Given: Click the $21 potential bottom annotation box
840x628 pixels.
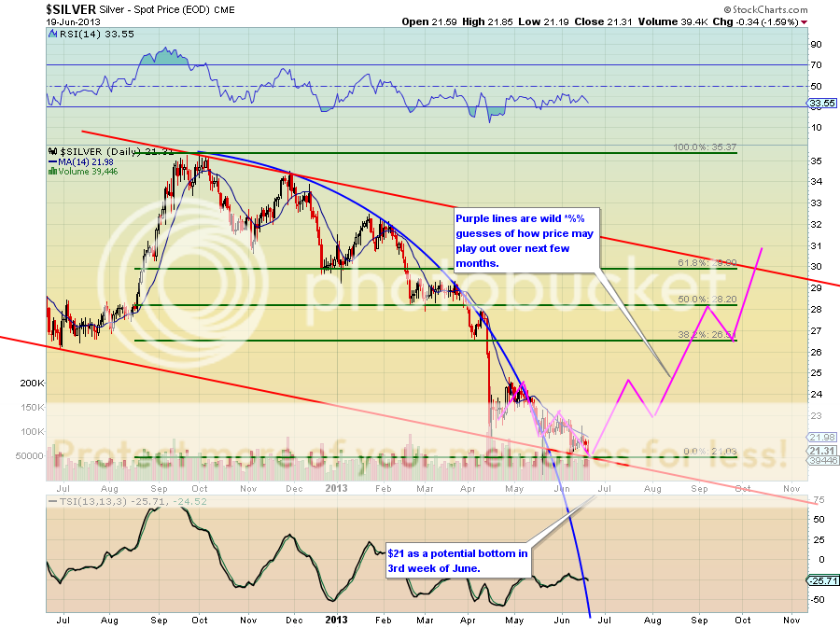Looking at the screenshot, I should (x=457, y=560).
